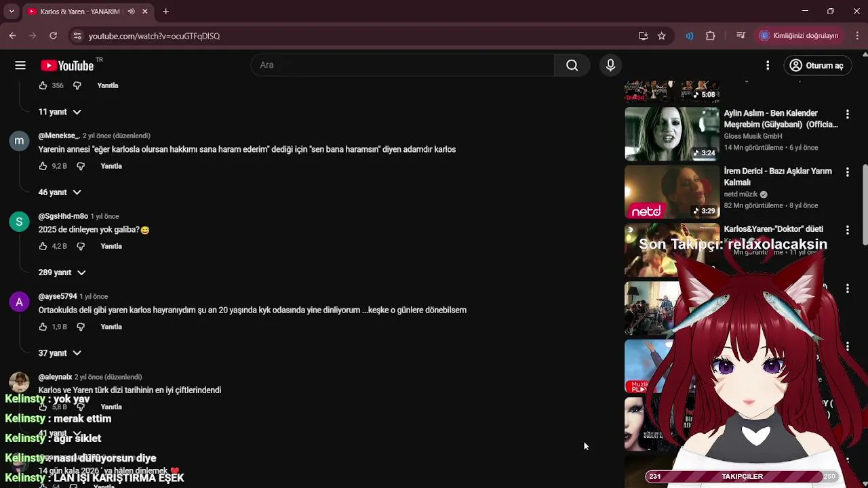Expand 289 yanıt replies
The height and width of the screenshot is (488, 868).
click(62, 272)
